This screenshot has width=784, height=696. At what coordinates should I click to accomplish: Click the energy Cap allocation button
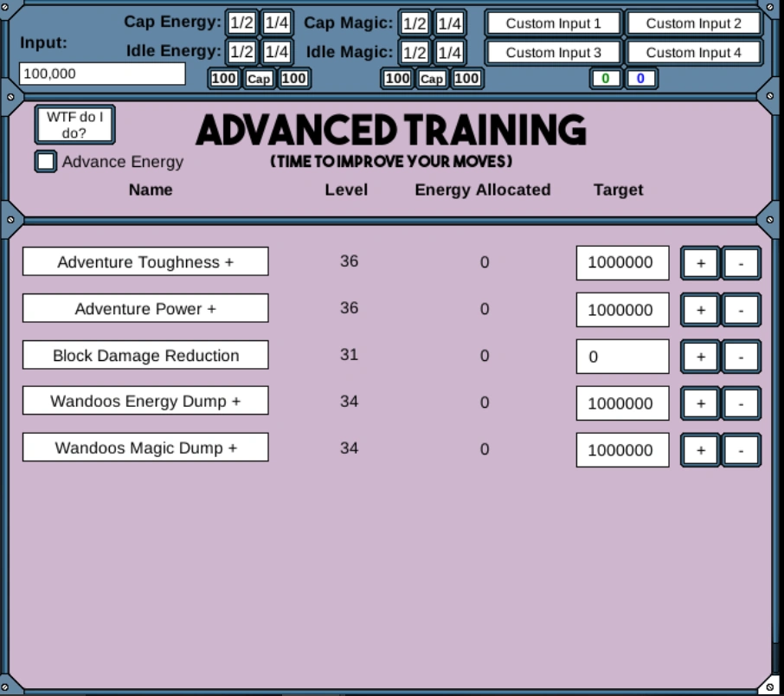click(x=259, y=78)
